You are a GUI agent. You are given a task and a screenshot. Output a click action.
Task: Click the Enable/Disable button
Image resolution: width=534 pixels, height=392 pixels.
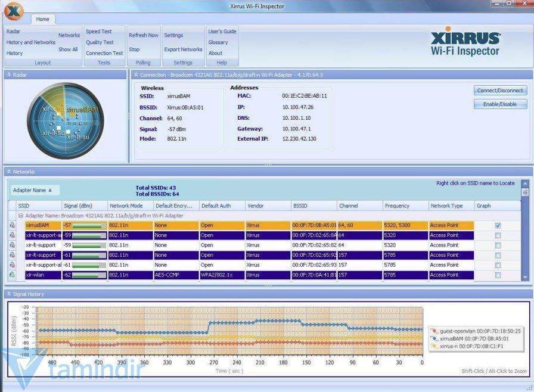point(500,104)
